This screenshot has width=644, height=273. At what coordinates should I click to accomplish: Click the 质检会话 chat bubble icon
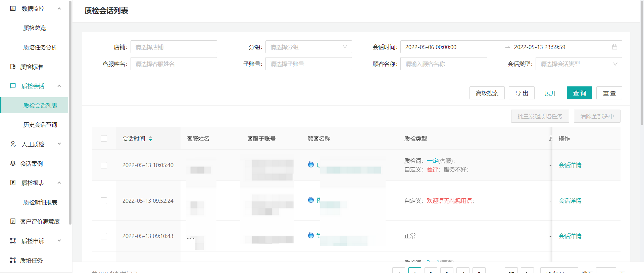[x=13, y=86]
